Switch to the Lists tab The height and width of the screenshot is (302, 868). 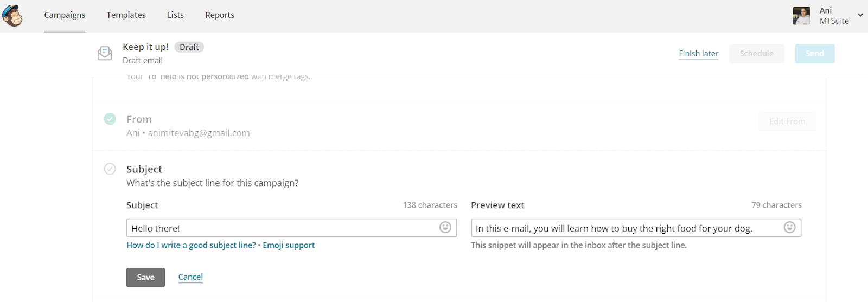pos(175,15)
